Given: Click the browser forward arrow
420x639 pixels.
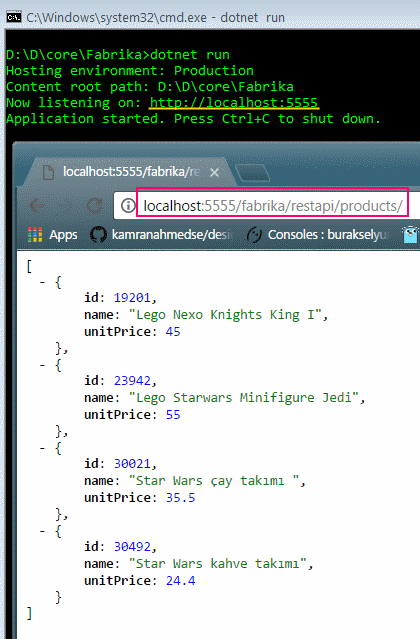Looking at the screenshot, I should point(66,205).
